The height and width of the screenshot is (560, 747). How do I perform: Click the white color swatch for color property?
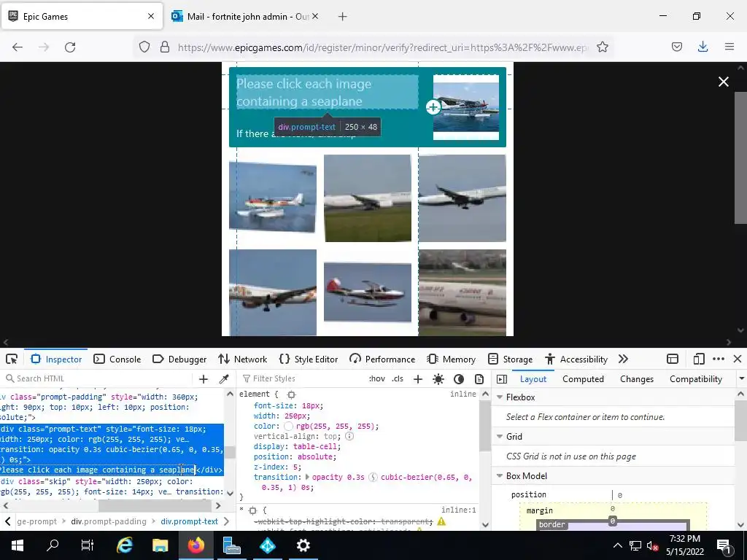[288, 426]
